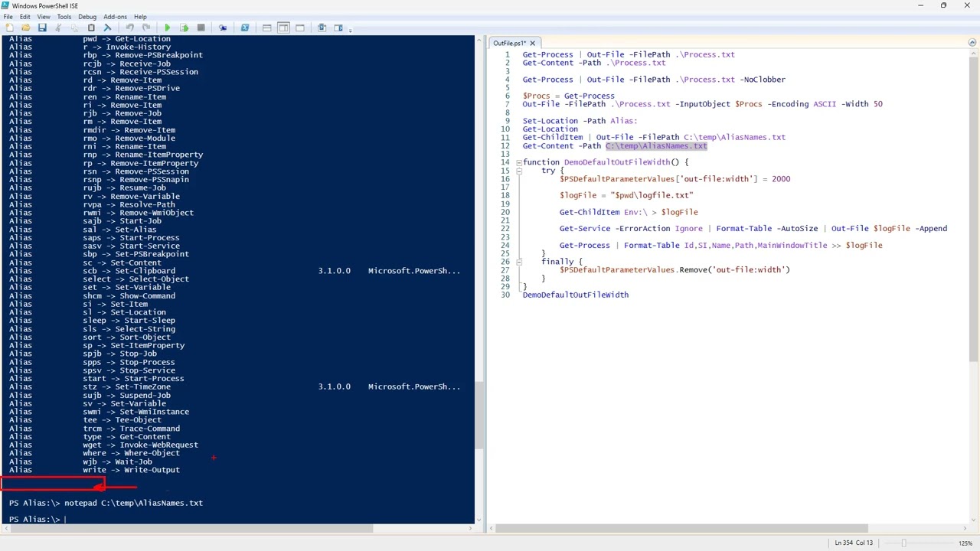The width and height of the screenshot is (980, 551).
Task: Open New Remote PowerShell Tab icon
Action: coord(223,28)
